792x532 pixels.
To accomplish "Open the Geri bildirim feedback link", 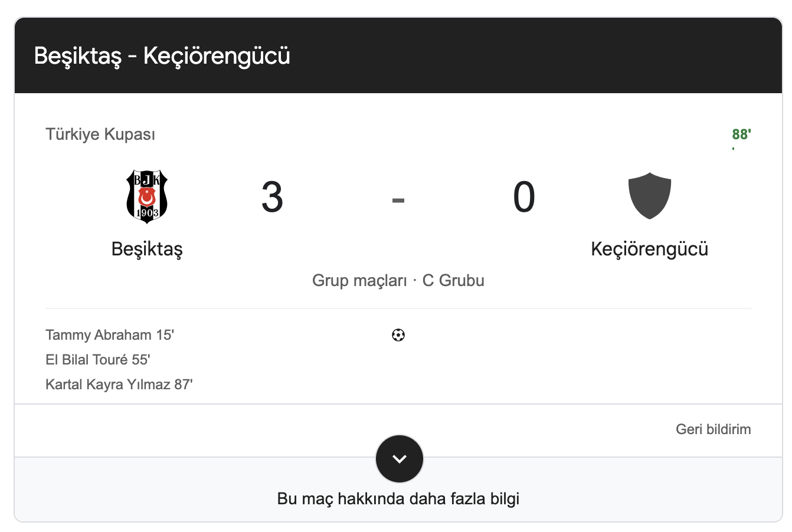I will tap(713, 429).
